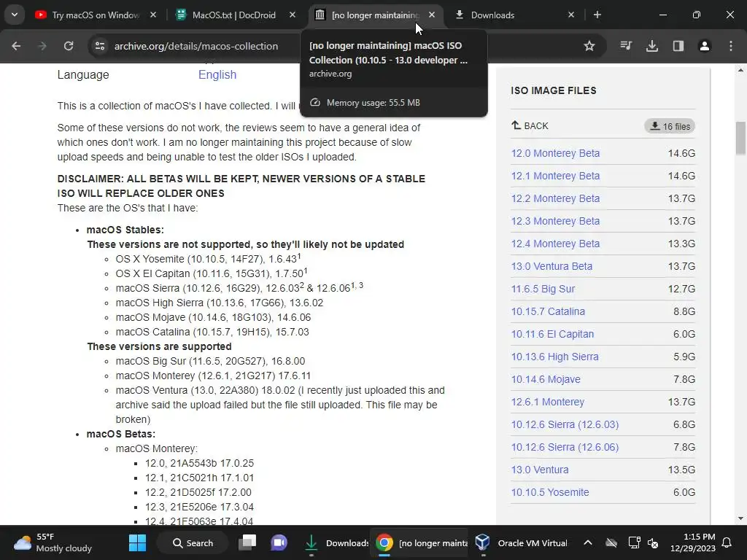Viewport: 747px width, 560px height.
Task: Go back to previous page
Action: (x=16, y=46)
